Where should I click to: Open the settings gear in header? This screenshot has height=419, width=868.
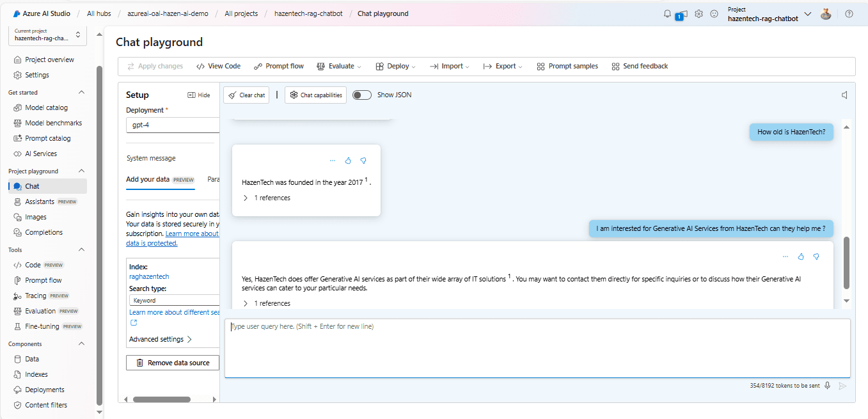pyautogui.click(x=698, y=13)
